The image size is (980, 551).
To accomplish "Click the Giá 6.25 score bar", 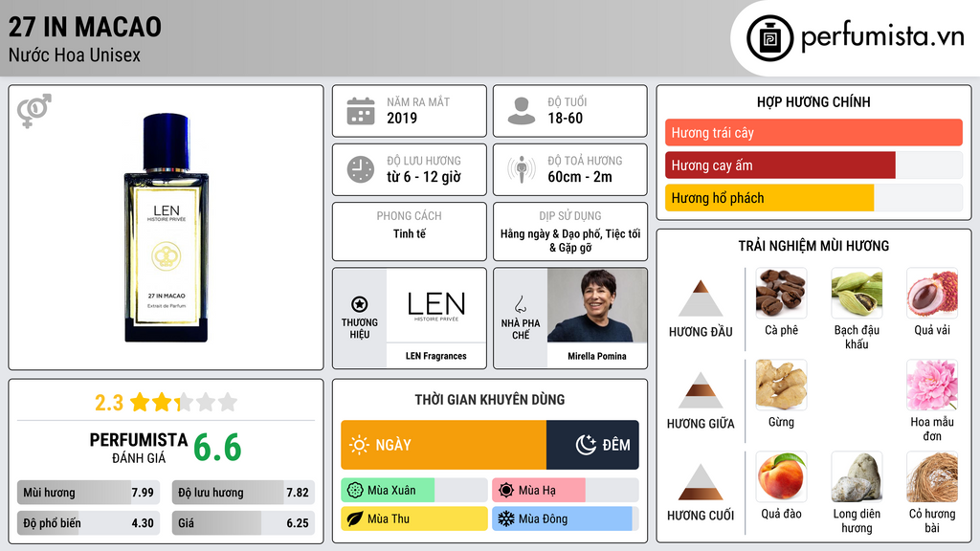I will [x=243, y=523].
